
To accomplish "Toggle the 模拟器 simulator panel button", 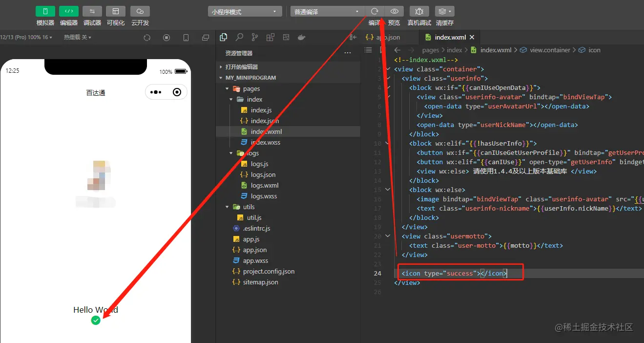I will [x=45, y=11].
